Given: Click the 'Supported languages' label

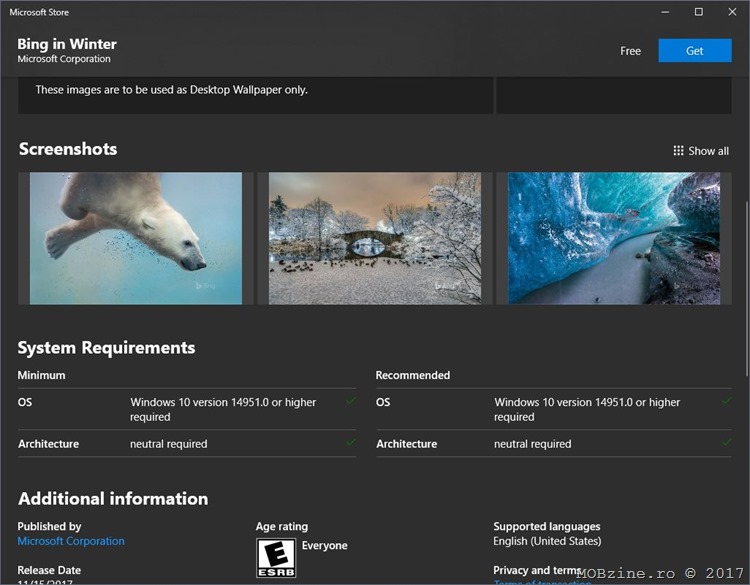Looking at the screenshot, I should [x=547, y=527].
